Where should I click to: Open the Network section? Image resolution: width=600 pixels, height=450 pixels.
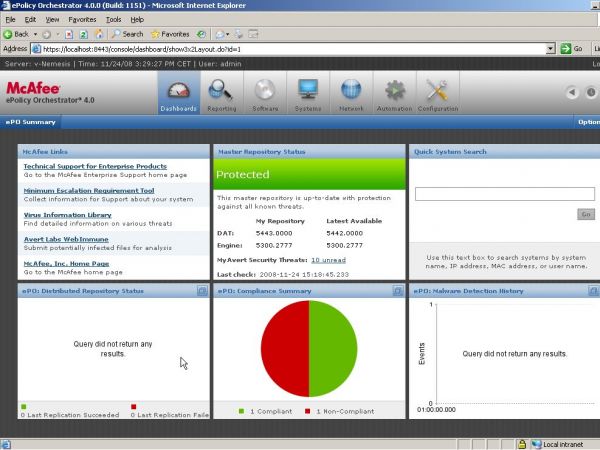point(351,93)
